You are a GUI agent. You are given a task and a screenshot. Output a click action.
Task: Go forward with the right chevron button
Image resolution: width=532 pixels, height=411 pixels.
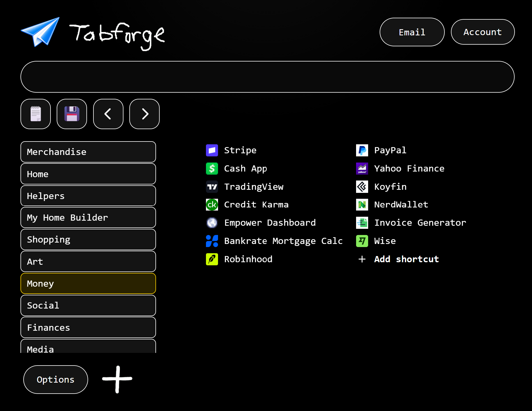(x=145, y=114)
